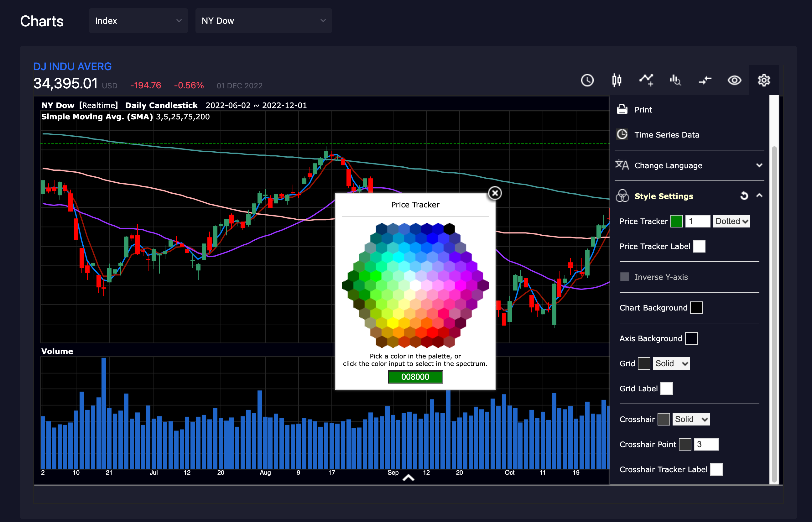Select Time Series Data menu entry
This screenshot has height=522, width=812.
click(667, 135)
